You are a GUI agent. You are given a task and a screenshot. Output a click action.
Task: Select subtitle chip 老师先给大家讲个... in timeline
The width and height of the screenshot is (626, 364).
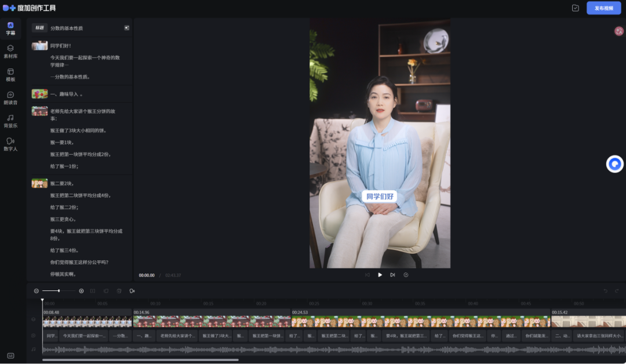177,336
